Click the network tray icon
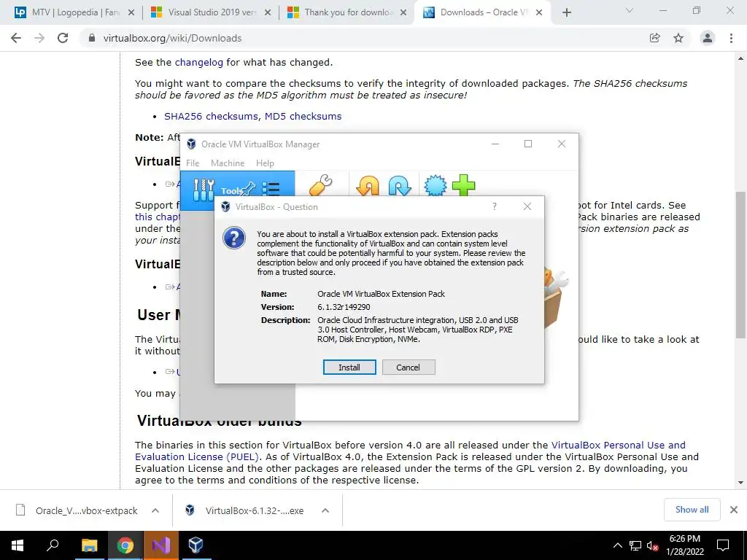This screenshot has height=560, width=747. 635,545
